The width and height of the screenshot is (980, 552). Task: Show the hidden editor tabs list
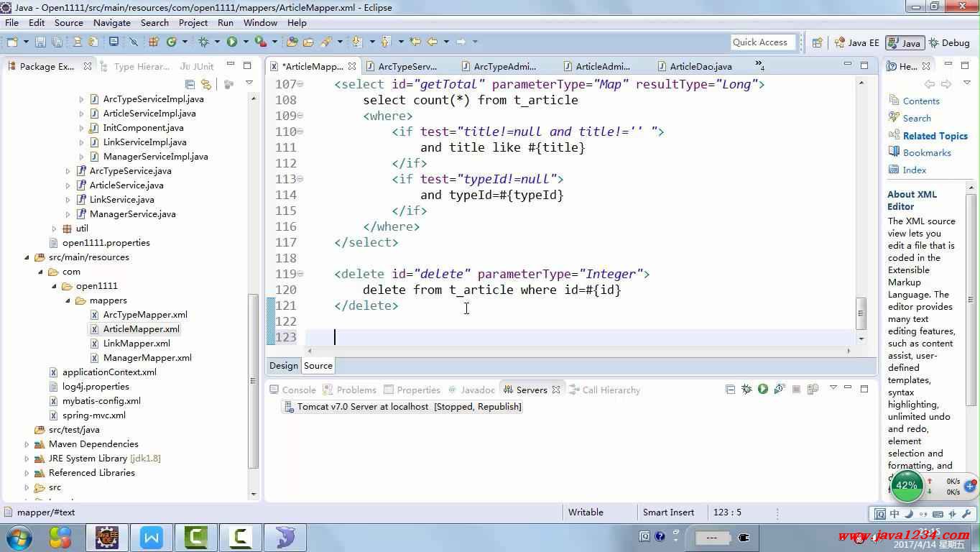coord(759,66)
